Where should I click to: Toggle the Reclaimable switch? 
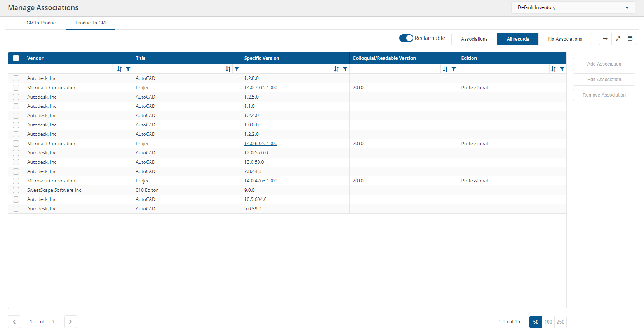point(406,38)
